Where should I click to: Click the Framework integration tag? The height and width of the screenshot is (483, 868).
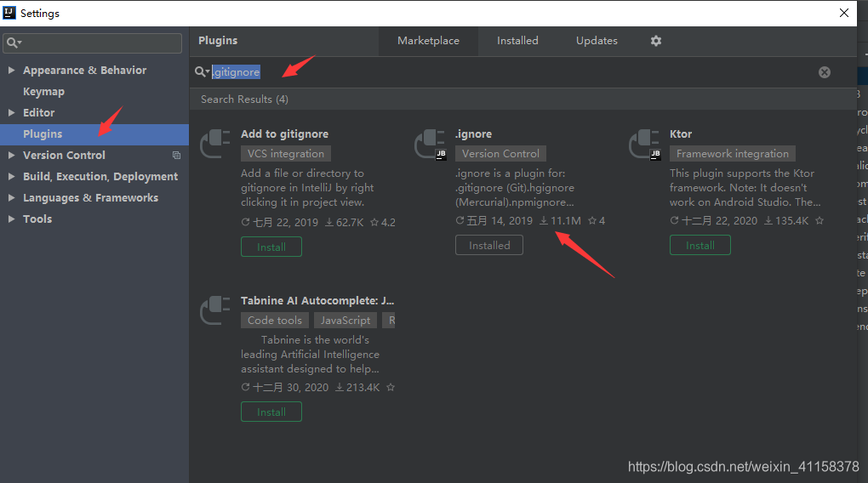click(x=733, y=154)
